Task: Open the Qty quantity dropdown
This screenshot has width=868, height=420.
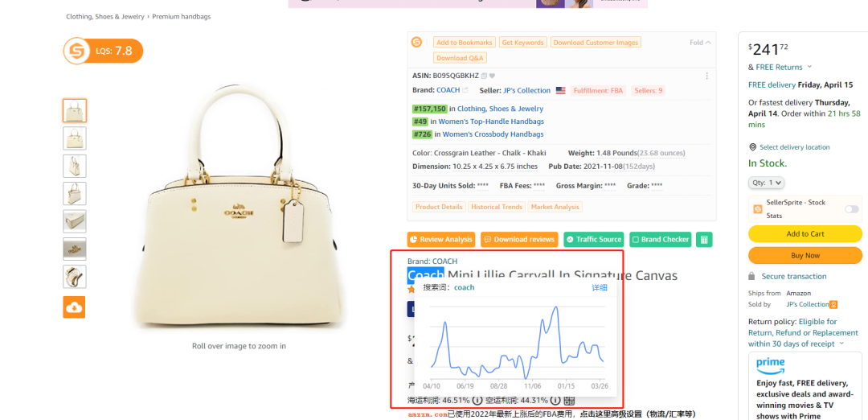Action: coord(766,183)
